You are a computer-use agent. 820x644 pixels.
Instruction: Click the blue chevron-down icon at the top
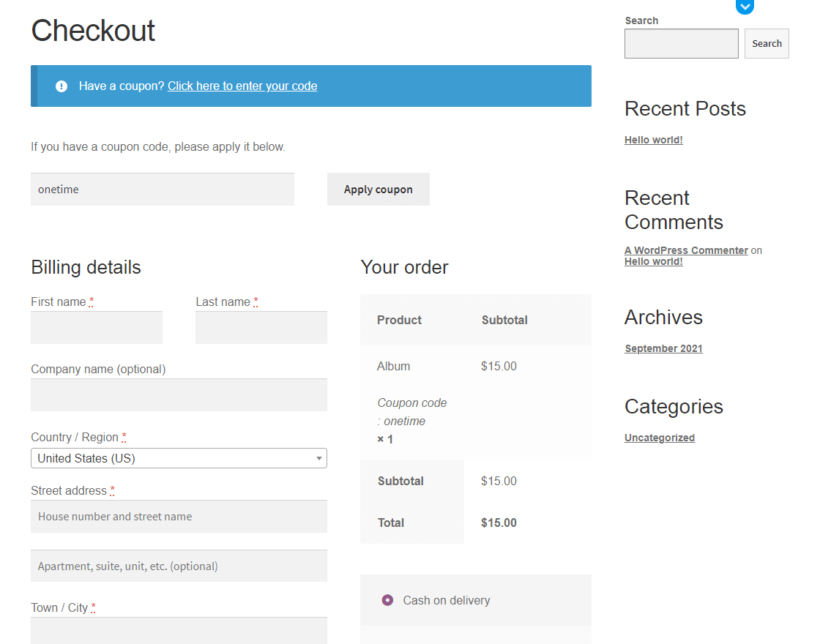click(745, 7)
